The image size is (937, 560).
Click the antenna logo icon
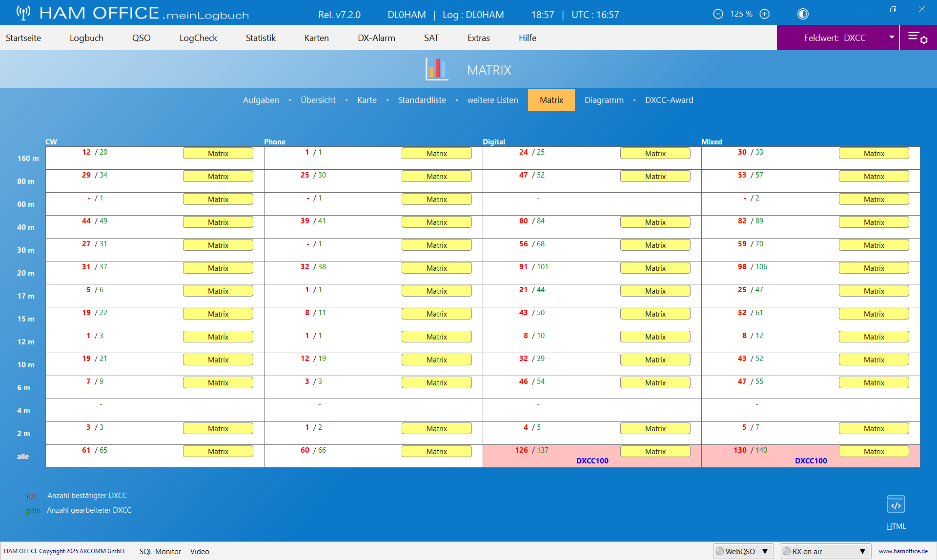(23, 13)
